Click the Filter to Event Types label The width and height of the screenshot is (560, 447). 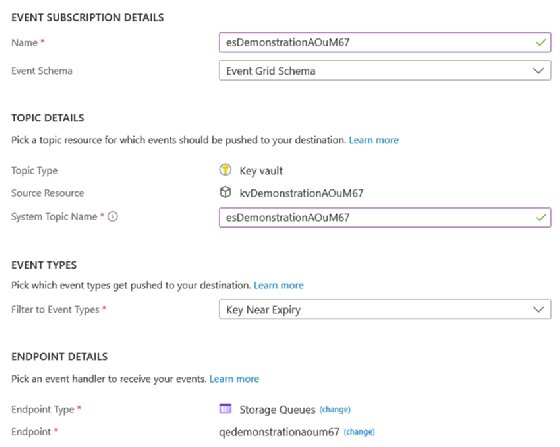[x=55, y=310]
